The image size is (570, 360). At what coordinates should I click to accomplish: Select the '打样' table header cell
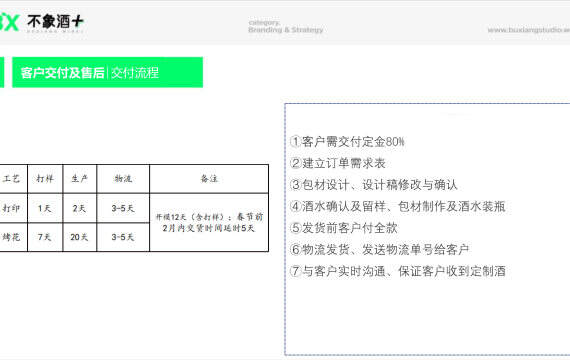coord(45,179)
